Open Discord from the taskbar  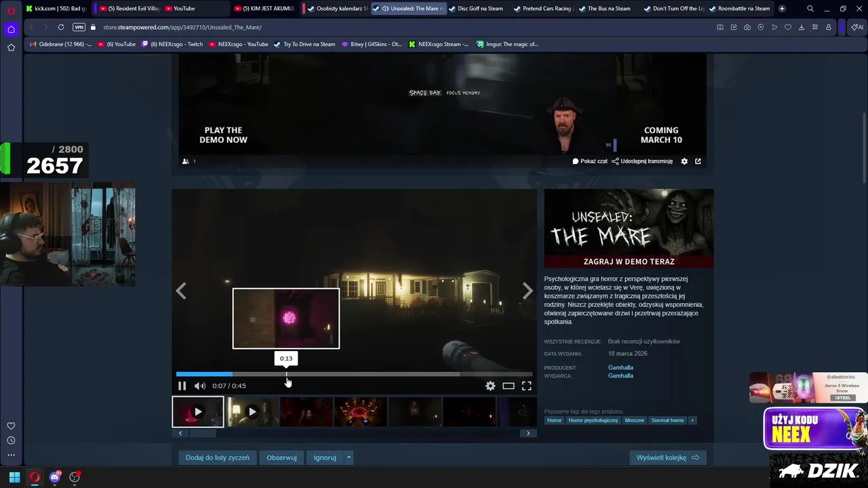[x=55, y=477]
